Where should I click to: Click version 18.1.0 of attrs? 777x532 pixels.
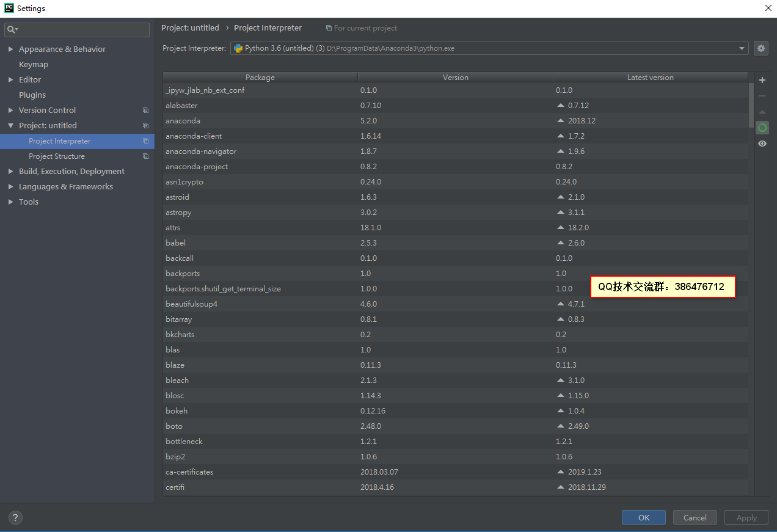[x=371, y=227]
